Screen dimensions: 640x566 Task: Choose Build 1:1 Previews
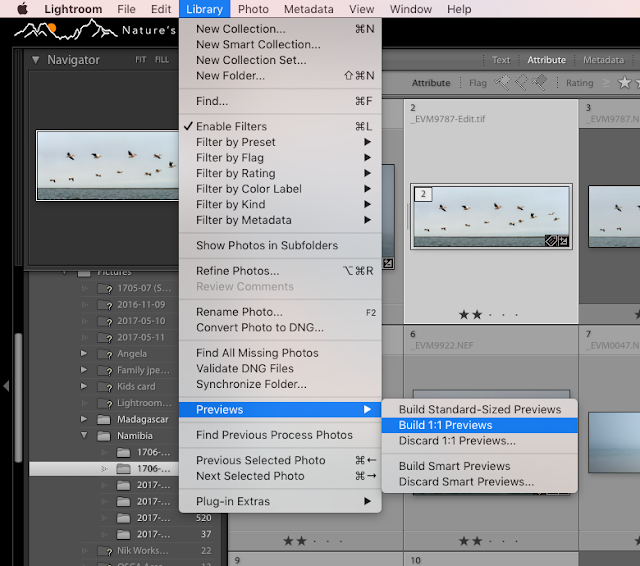pyautogui.click(x=480, y=425)
